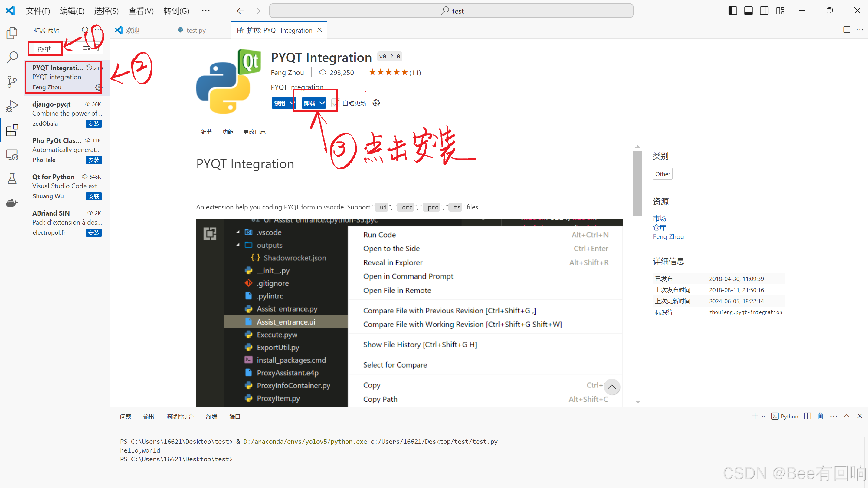Viewport: 868px width, 488px height.
Task: Open manage gear for PYQT Integration list item
Action: [98, 87]
